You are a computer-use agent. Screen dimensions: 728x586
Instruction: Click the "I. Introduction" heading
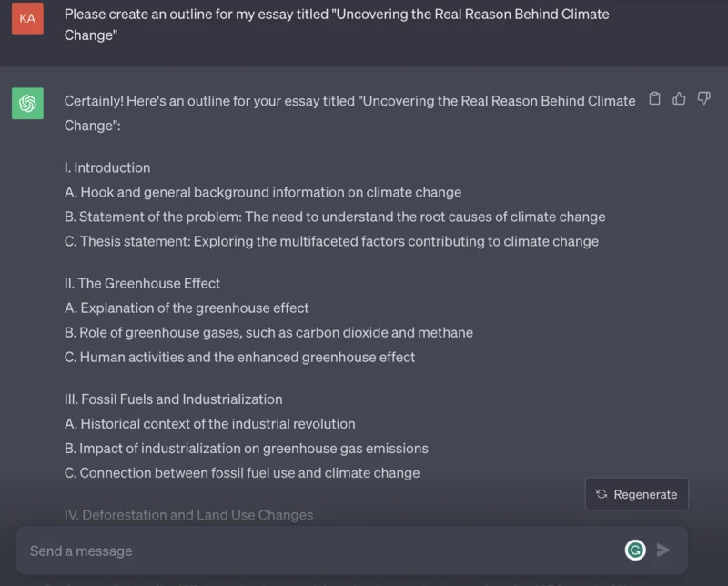point(107,167)
